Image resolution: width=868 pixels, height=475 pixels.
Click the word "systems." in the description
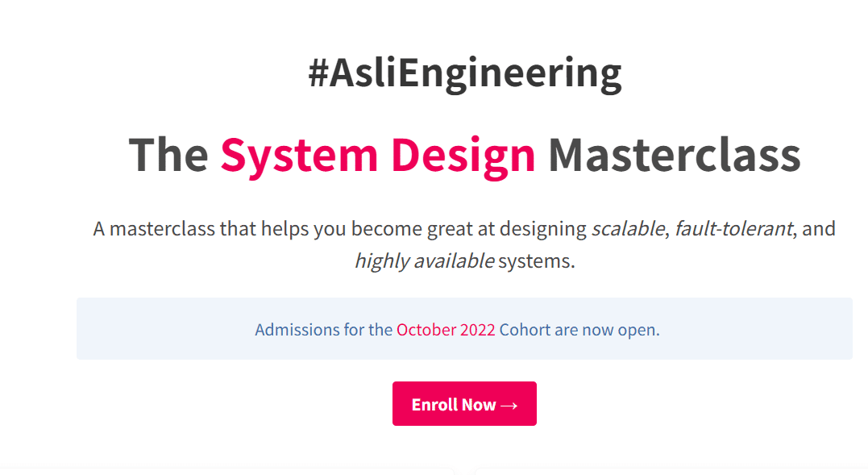537,261
